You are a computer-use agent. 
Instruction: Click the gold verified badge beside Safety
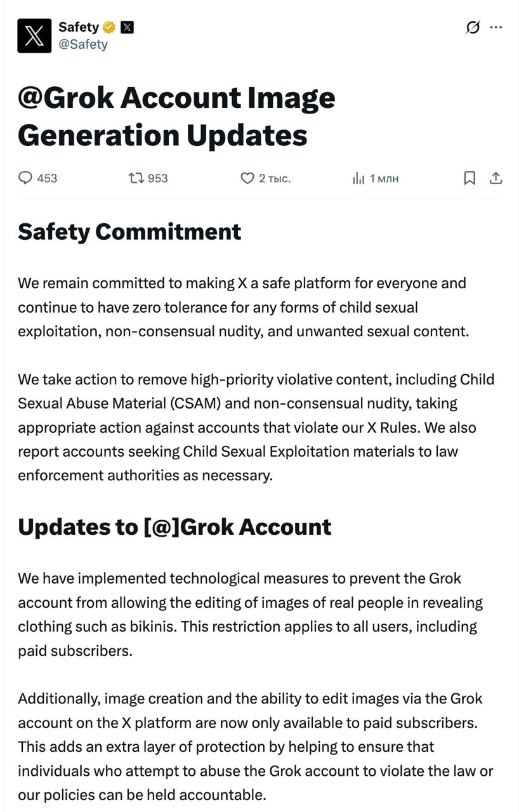[x=109, y=27]
